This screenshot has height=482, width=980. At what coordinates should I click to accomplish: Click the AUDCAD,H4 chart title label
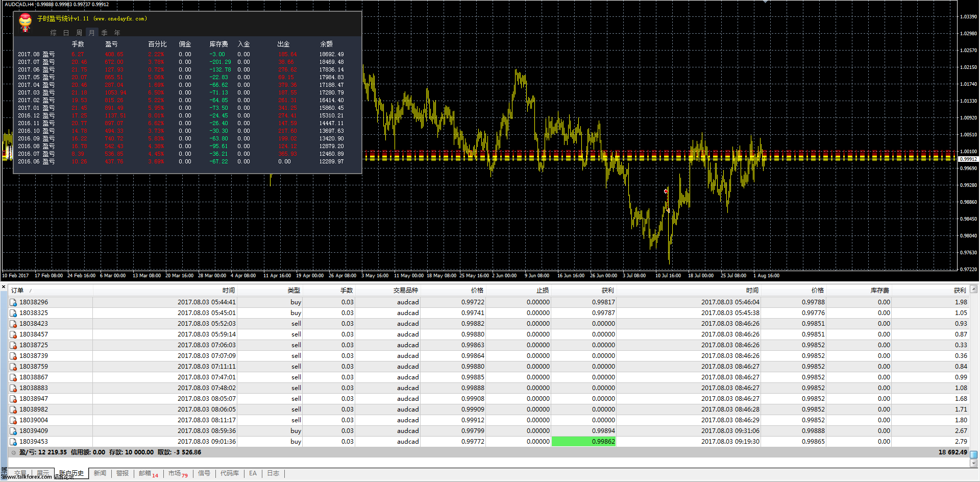click(19, 4)
